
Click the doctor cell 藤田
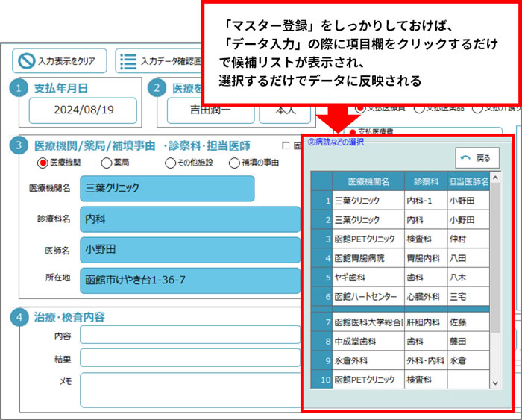[468, 342]
